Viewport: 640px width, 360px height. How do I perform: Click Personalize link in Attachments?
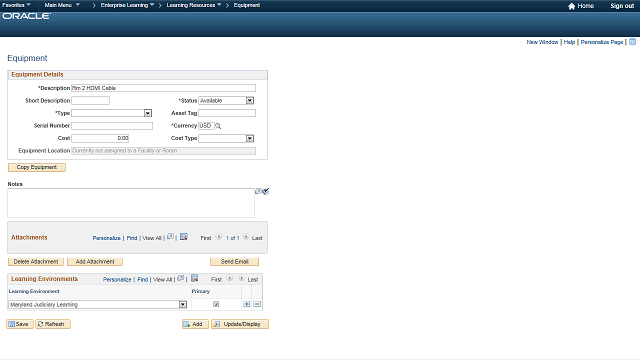107,238
